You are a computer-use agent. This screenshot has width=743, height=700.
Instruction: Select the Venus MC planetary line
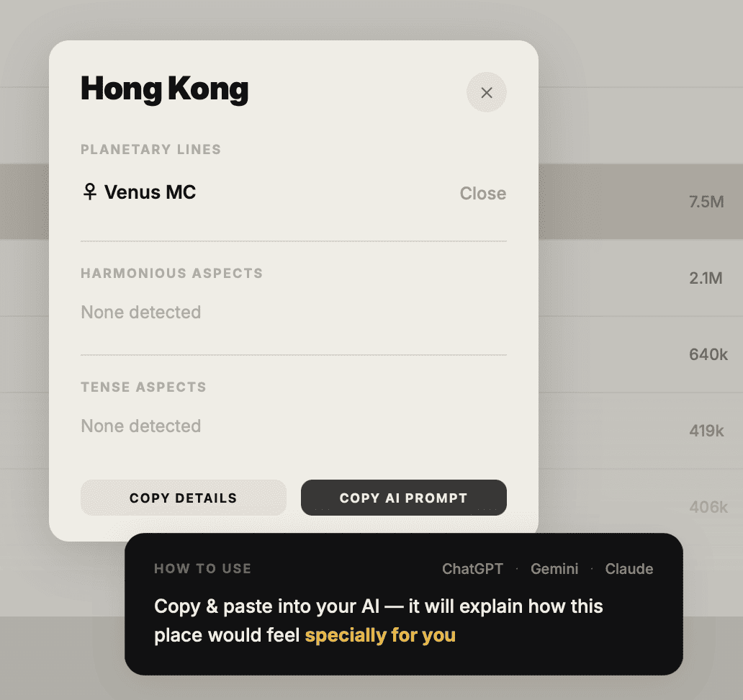293,193
